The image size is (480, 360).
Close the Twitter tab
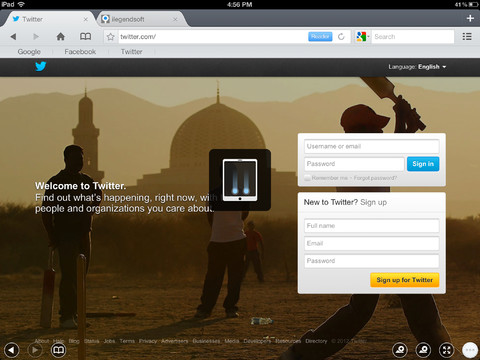[x=86, y=19]
